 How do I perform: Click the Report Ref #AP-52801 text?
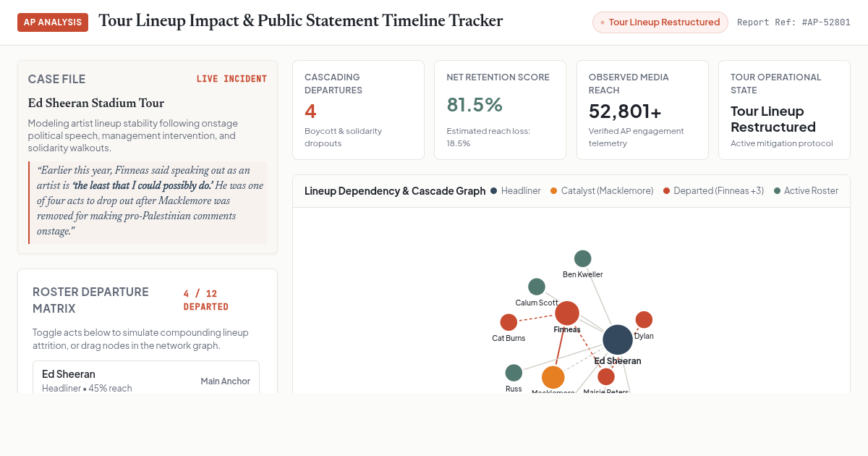[793, 22]
